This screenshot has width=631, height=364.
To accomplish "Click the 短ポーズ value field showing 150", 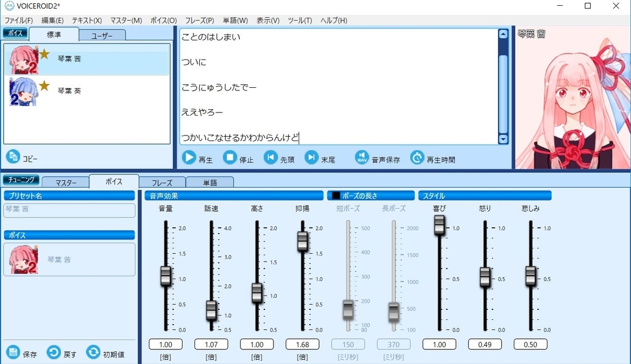I will pyautogui.click(x=348, y=345).
